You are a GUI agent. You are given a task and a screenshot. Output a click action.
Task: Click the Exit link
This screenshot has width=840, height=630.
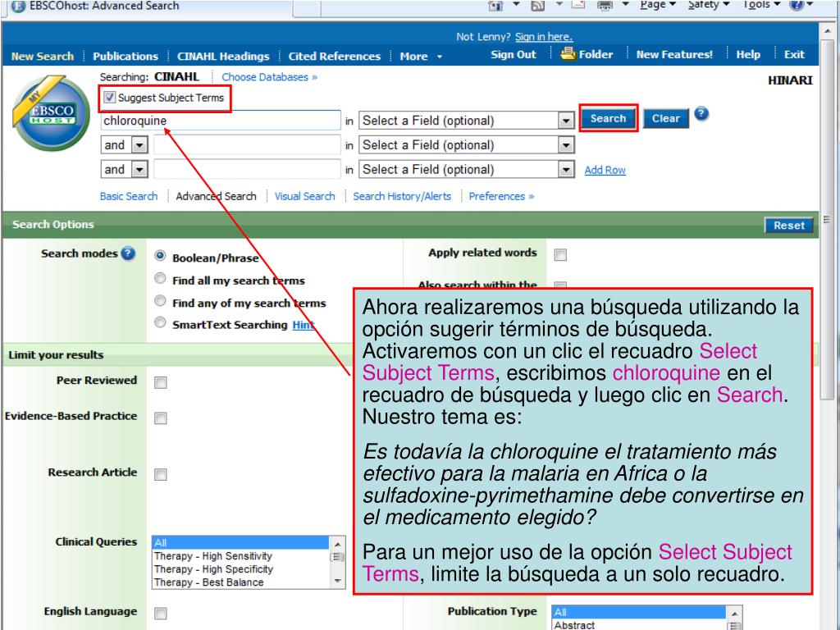tap(794, 54)
